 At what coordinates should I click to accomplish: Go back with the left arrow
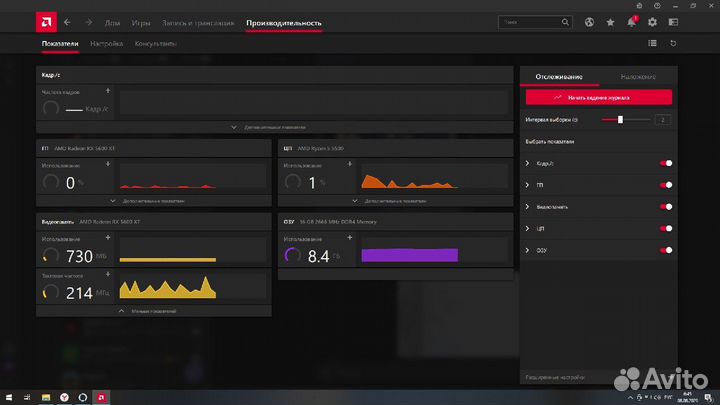[x=67, y=21]
